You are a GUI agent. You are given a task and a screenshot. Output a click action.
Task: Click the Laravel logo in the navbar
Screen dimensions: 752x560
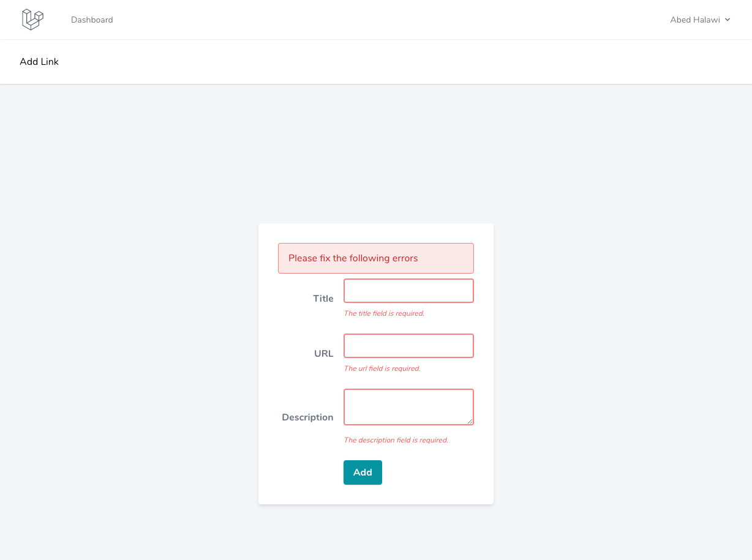(x=32, y=19)
